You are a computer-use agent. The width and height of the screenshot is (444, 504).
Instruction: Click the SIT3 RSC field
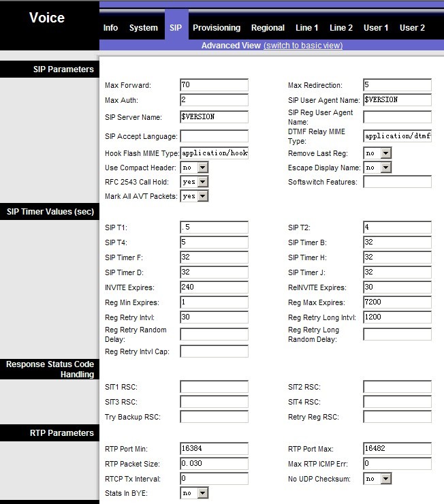215,402
